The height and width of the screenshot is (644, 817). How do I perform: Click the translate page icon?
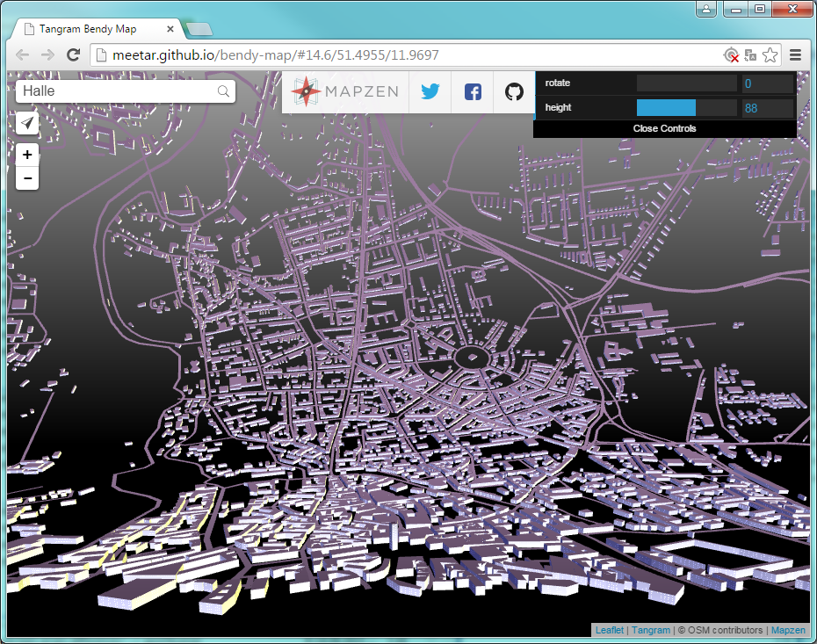pos(750,55)
